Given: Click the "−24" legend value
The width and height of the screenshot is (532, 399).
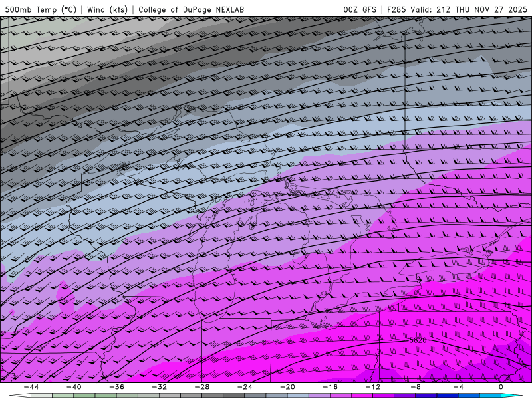Looking at the screenshot, I should coord(245,387).
